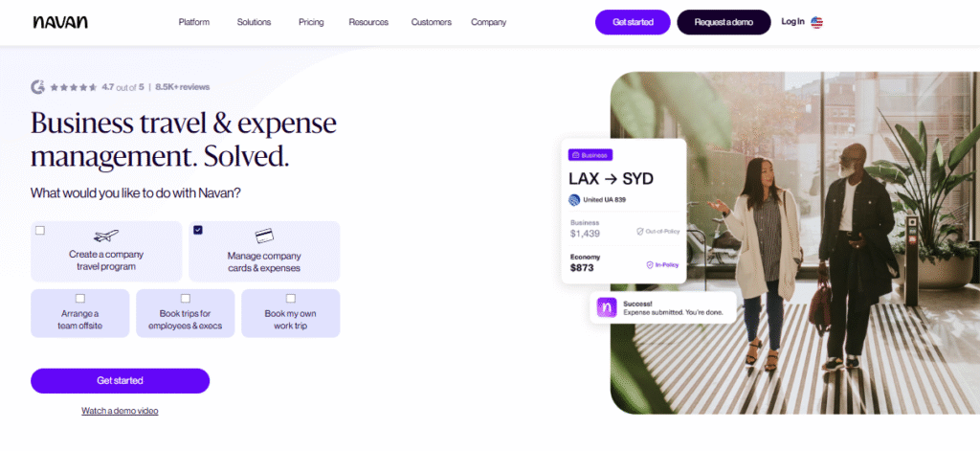This screenshot has width=980, height=451.
Task: Click the US flag language icon
Action: click(x=816, y=22)
